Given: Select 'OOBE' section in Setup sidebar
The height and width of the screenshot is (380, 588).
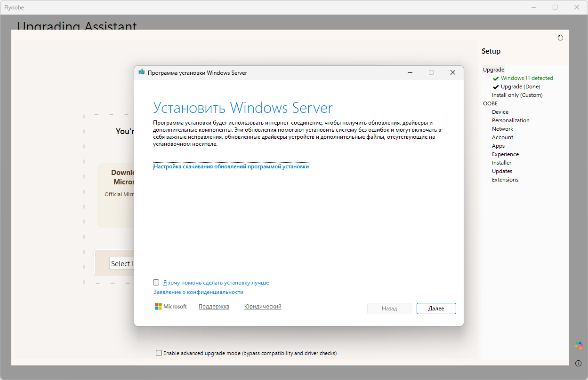Looking at the screenshot, I should [490, 103].
